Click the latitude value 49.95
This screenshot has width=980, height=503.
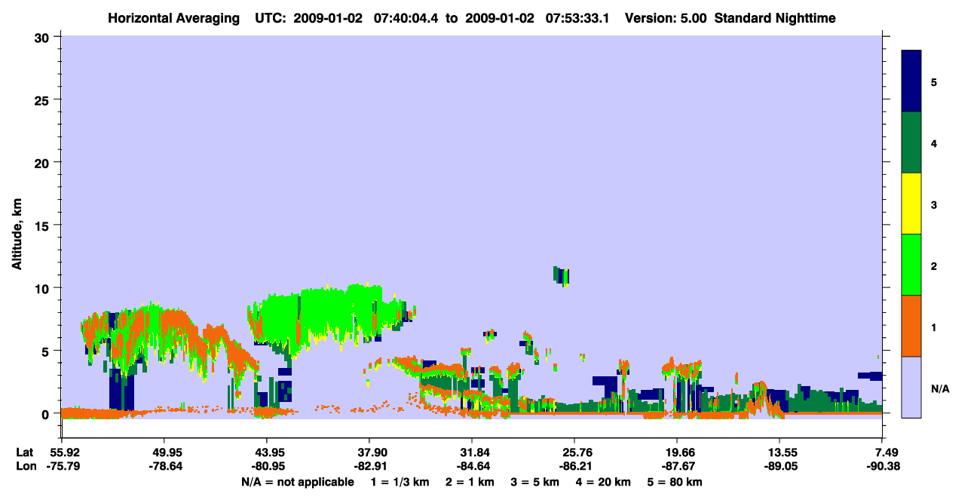pyautogui.click(x=164, y=452)
